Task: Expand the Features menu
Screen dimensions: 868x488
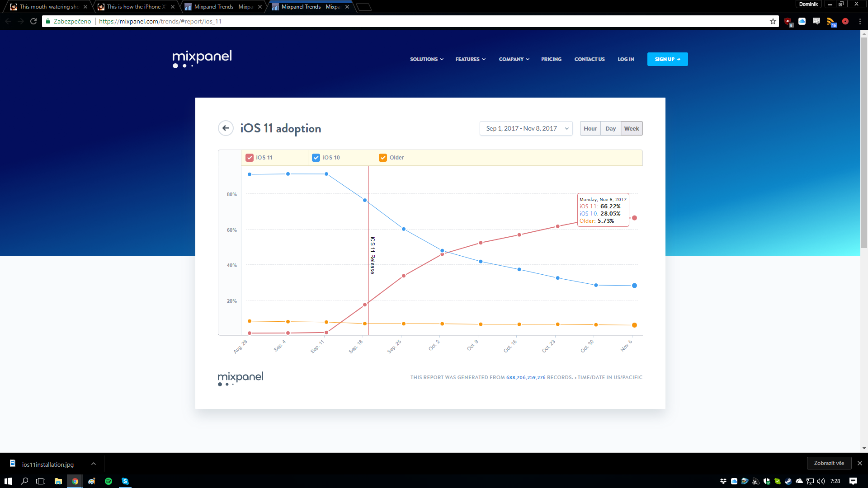Action: pyautogui.click(x=470, y=59)
